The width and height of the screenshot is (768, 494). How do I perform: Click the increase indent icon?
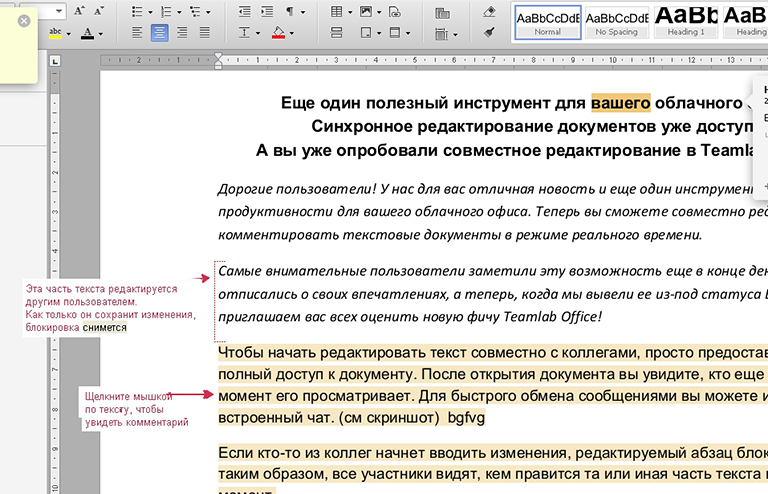(x=267, y=12)
